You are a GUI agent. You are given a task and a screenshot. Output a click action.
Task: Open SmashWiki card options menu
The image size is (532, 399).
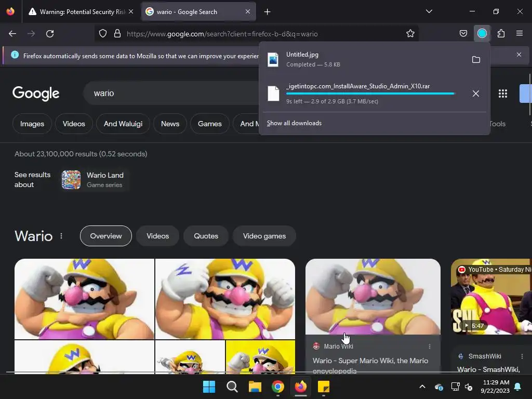(x=522, y=356)
